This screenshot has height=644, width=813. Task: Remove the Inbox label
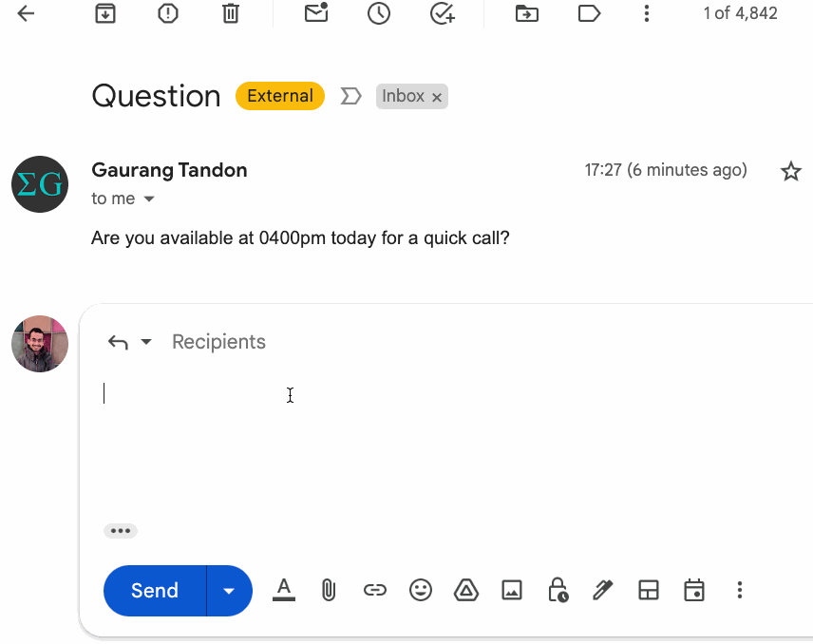tap(437, 97)
